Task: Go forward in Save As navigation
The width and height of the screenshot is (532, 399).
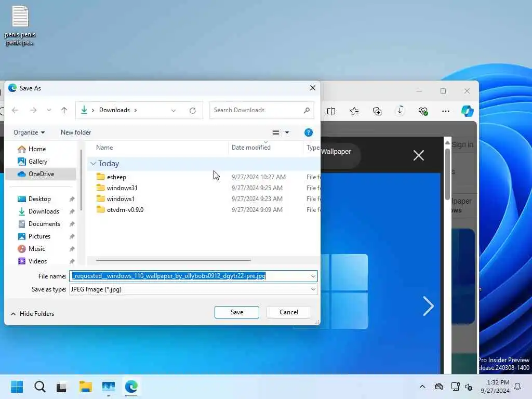Action: (33, 110)
